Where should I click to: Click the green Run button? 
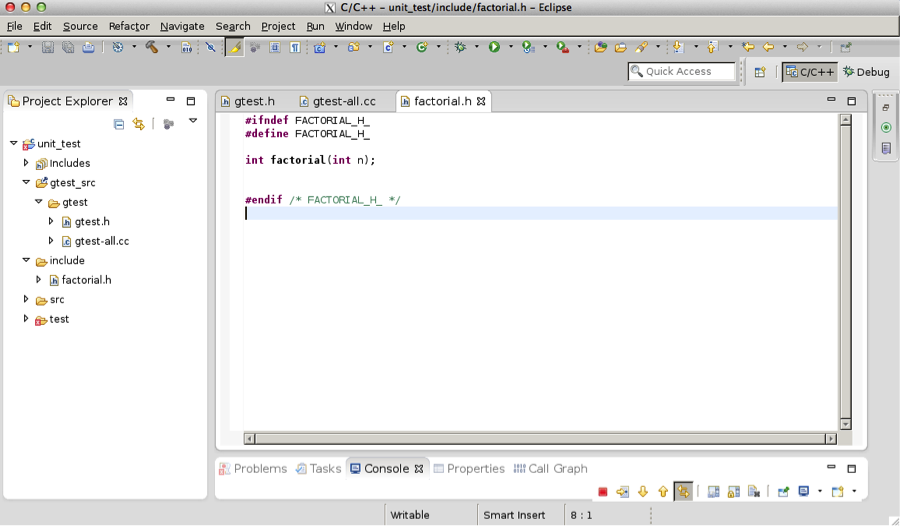coord(494,47)
